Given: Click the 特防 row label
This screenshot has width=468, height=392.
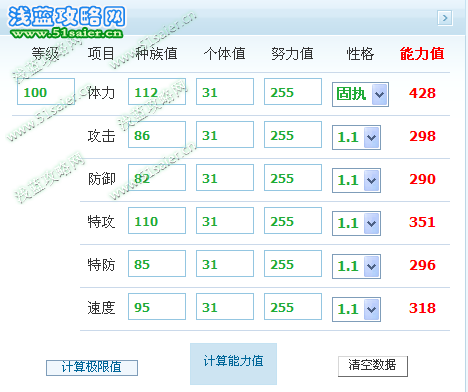Looking at the screenshot, I should [x=101, y=265].
